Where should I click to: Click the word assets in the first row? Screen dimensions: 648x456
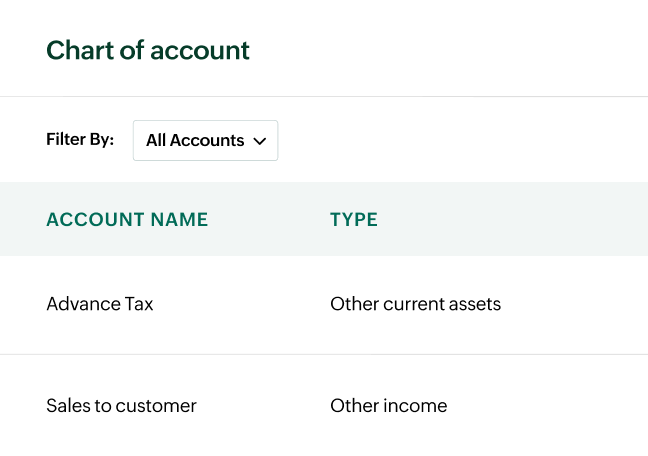476,303
